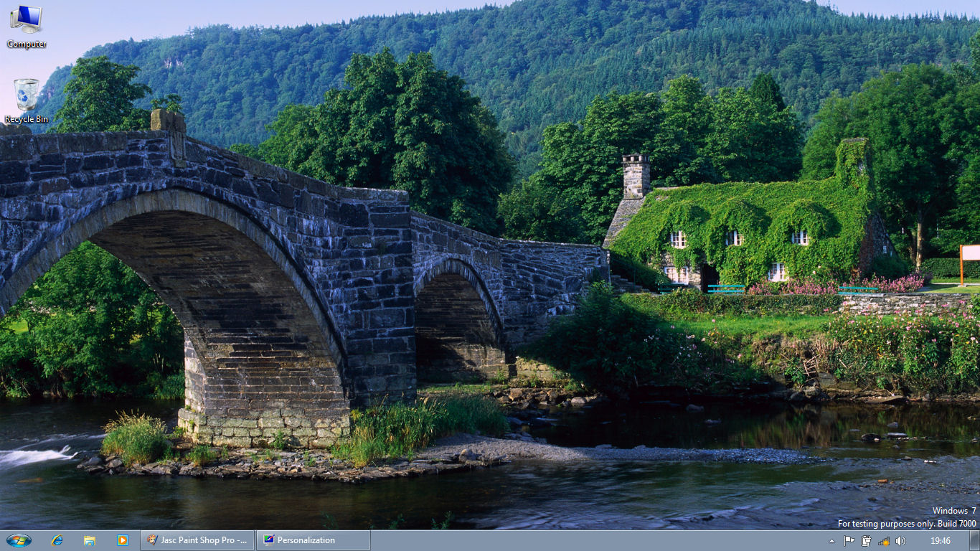Click the 'Recycle Bin' text label on desktop
The width and height of the screenshot is (980, 551).
(27, 119)
